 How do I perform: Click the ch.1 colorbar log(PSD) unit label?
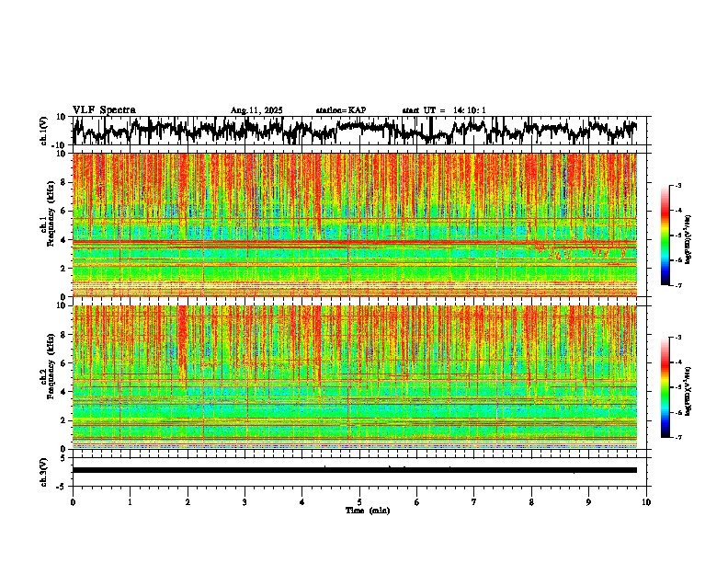688,240
